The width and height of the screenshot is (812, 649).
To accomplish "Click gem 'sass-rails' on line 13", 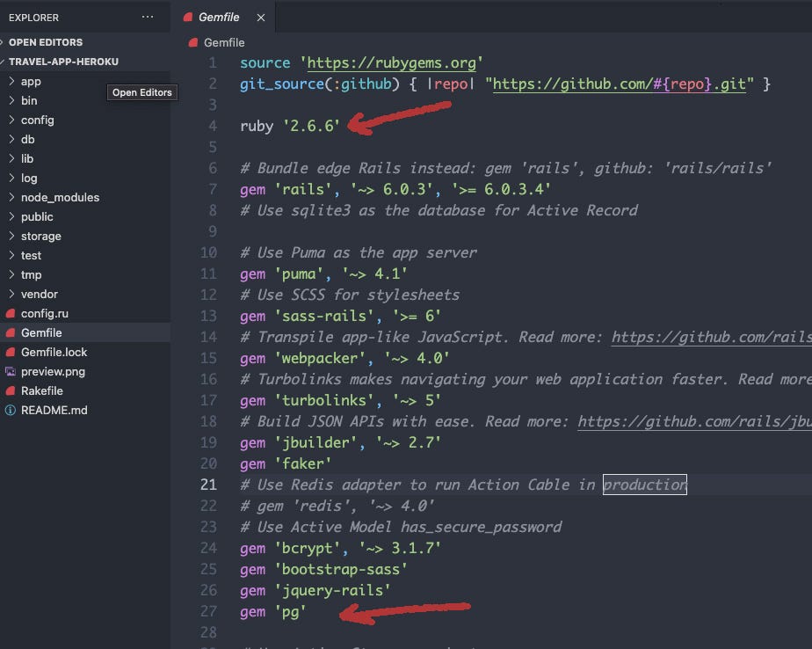I will [x=340, y=317].
